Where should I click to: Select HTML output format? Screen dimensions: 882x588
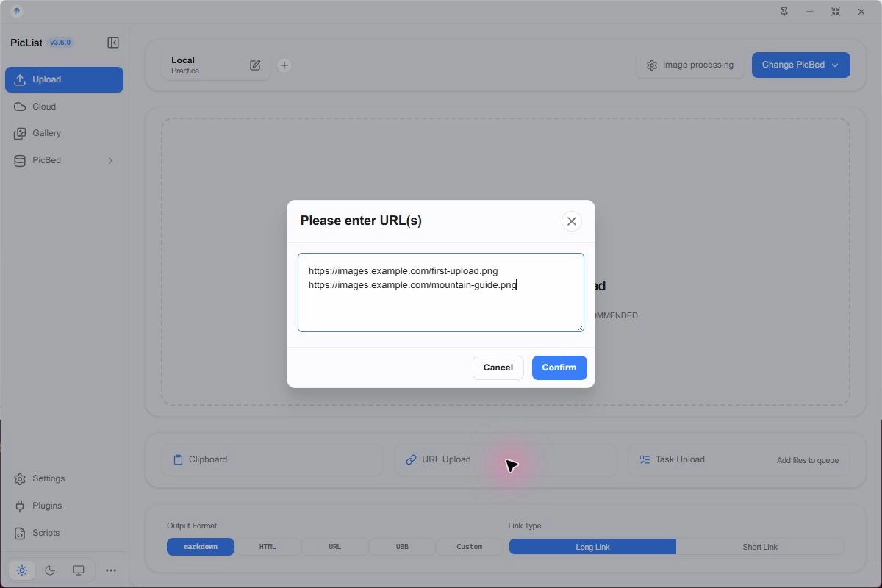pyautogui.click(x=268, y=547)
